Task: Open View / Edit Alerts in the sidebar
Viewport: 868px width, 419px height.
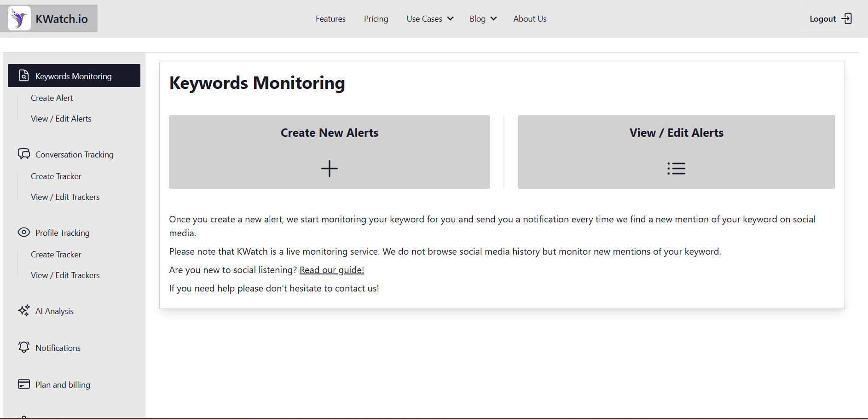Action: click(x=61, y=118)
